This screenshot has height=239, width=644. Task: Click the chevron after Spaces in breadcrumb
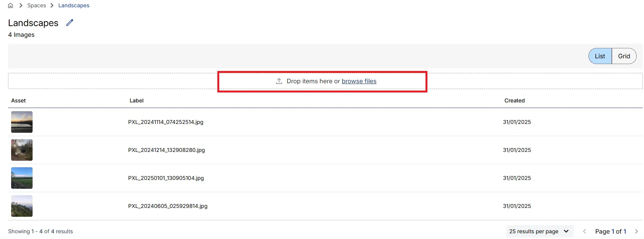click(52, 5)
